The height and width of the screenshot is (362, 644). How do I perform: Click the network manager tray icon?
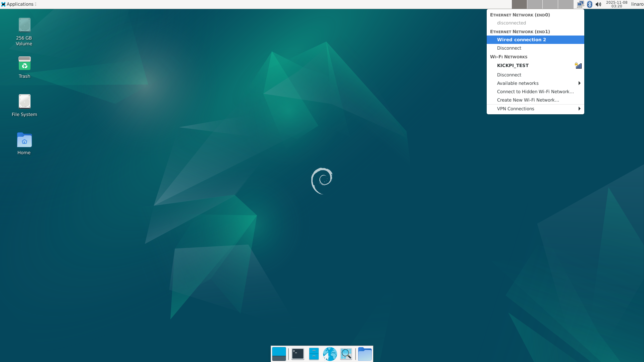(581, 4)
